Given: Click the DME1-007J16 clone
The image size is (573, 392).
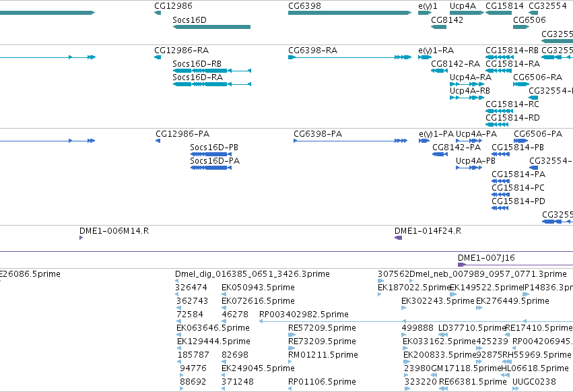Looking at the screenshot, I should click(515, 265).
